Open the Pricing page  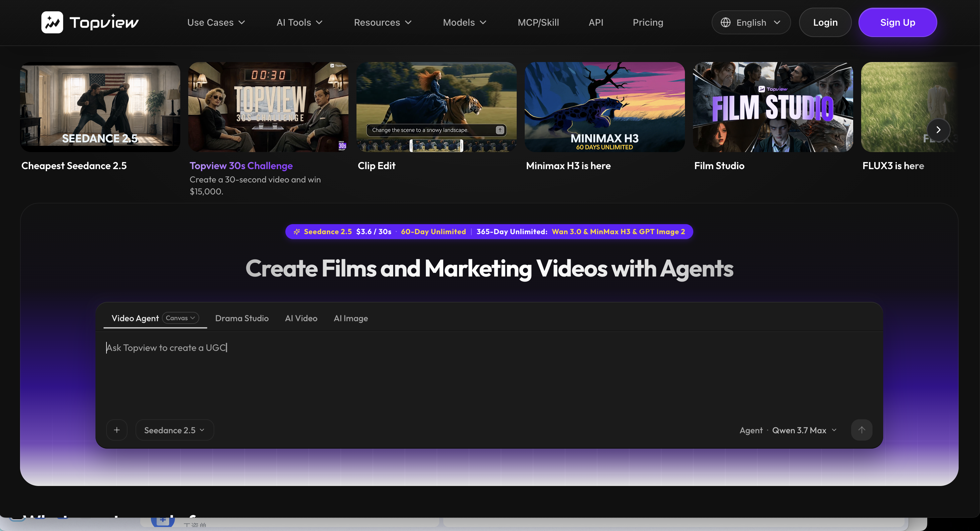click(648, 22)
